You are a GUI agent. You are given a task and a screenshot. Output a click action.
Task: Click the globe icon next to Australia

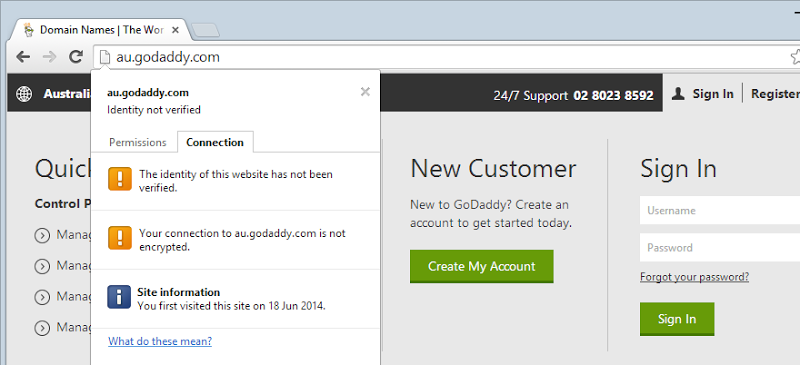coord(24,94)
